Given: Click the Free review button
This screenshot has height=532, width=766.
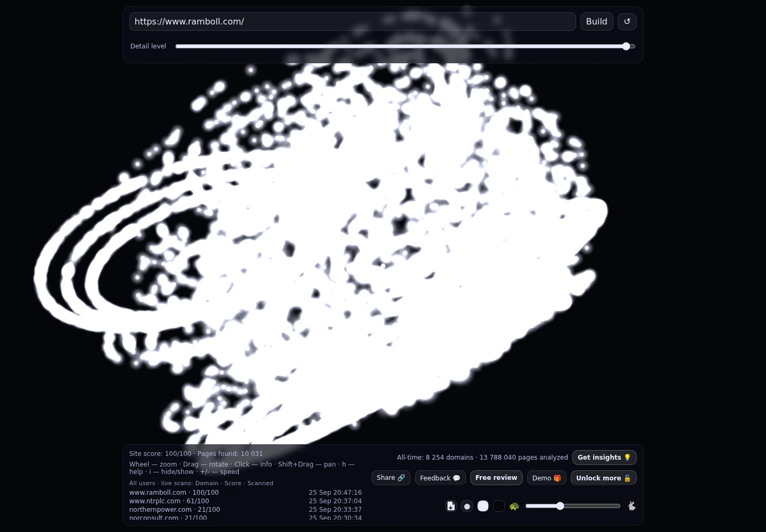Looking at the screenshot, I should click(496, 478).
